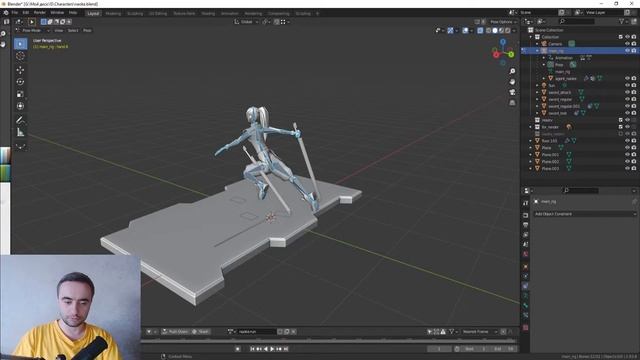Toggle viewport overlays button
This screenshot has height=360, width=640.
465,30
